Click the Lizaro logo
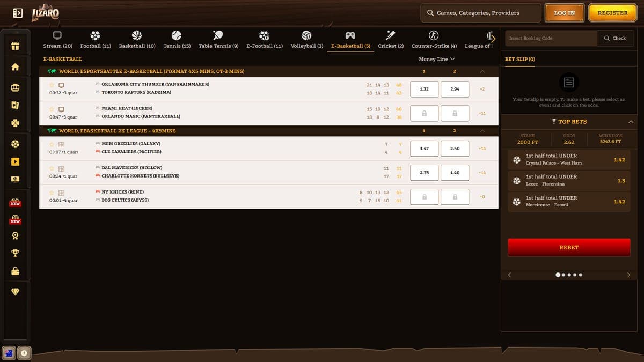 tap(45, 12)
